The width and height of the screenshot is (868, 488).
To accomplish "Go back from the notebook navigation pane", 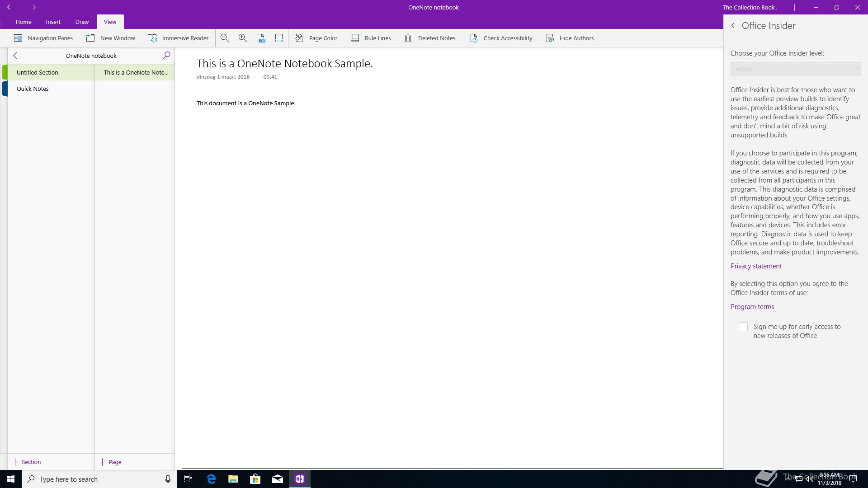I will [x=15, y=56].
